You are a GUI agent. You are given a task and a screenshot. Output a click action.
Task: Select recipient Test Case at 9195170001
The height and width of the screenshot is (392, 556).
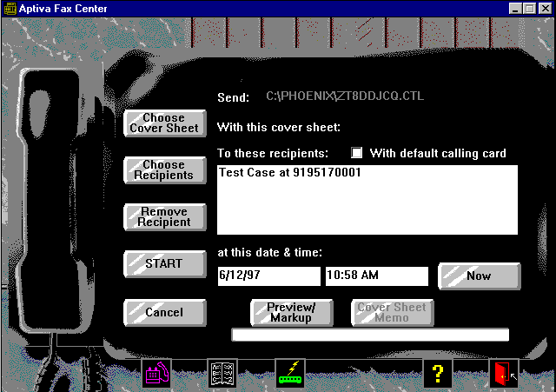(290, 173)
